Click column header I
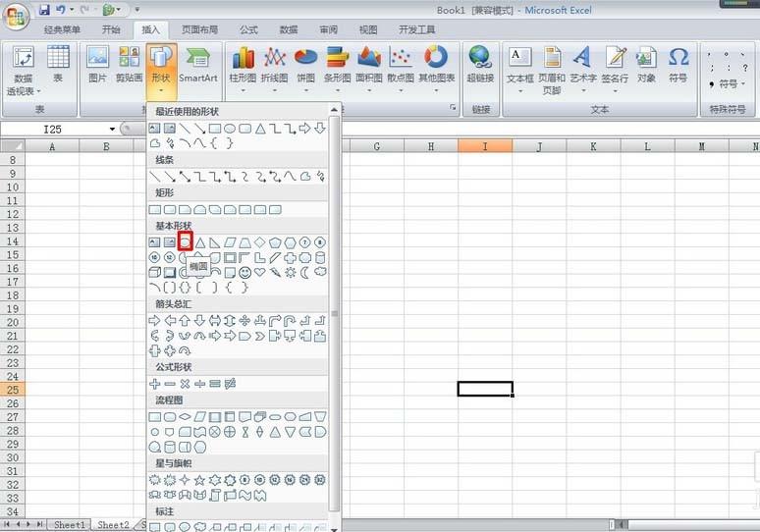Image resolution: width=760 pixels, height=532 pixels. 484,146
